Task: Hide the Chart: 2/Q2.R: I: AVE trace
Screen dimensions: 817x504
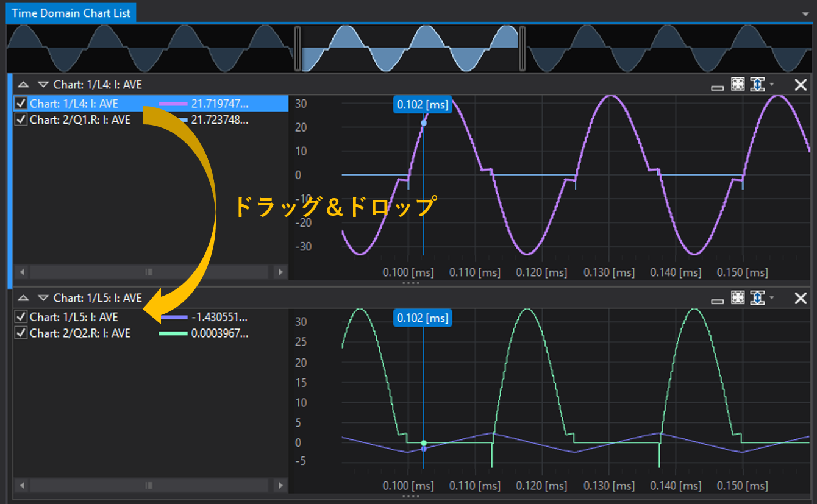Action: [x=21, y=333]
